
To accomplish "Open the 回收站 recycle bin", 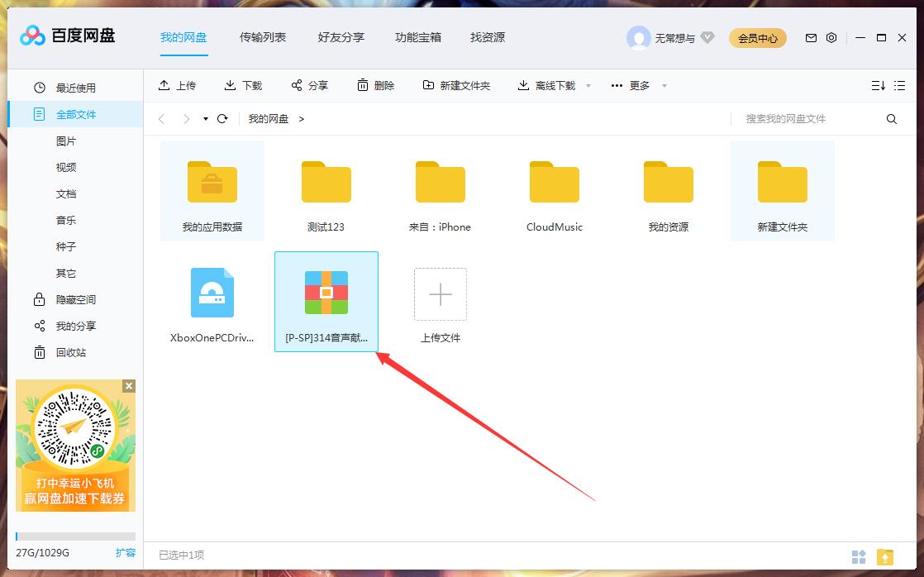I will pyautogui.click(x=75, y=352).
